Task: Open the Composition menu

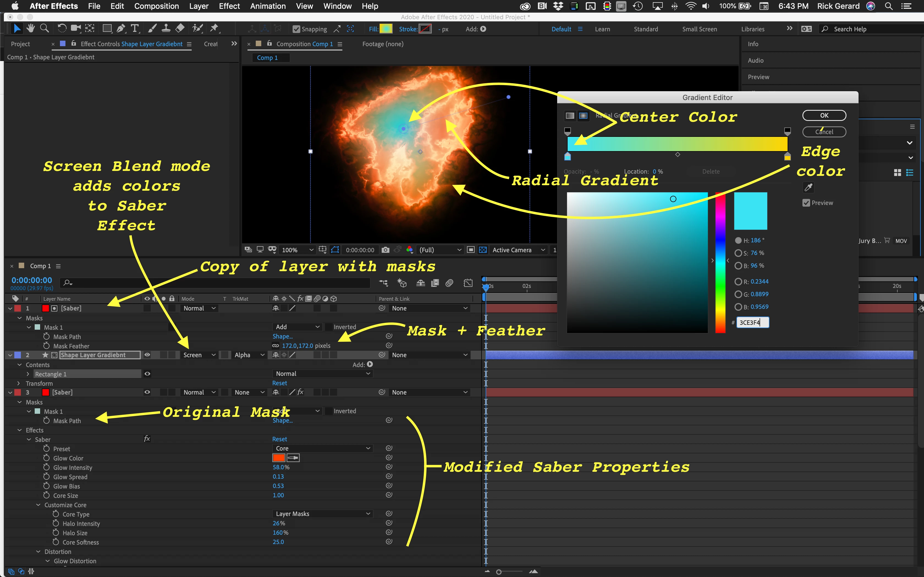Action: [x=156, y=6]
